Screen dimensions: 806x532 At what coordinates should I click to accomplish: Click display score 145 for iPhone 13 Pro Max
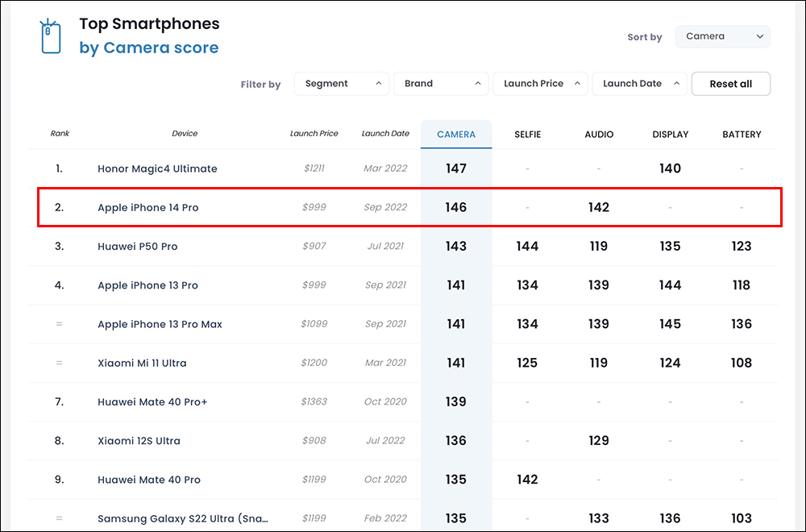(x=671, y=324)
